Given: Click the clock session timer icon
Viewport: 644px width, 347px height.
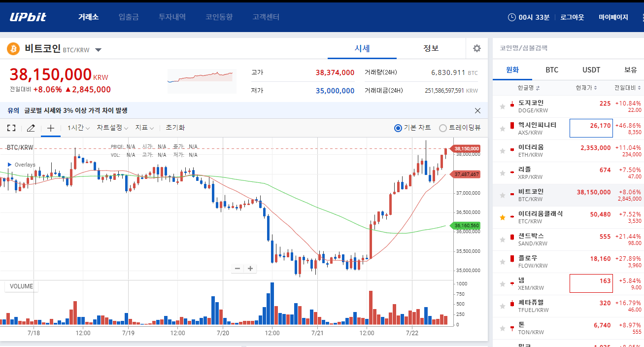Looking at the screenshot, I should 512,17.
